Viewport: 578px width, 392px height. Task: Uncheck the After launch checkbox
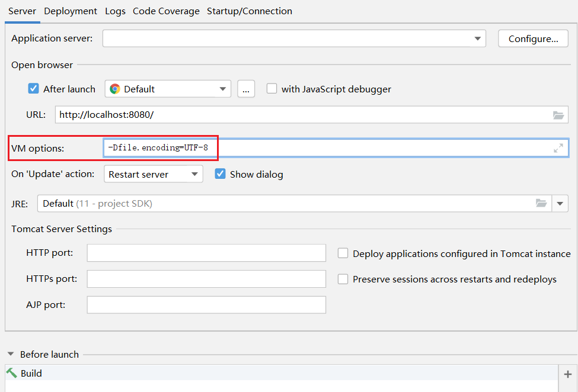pyautogui.click(x=34, y=89)
